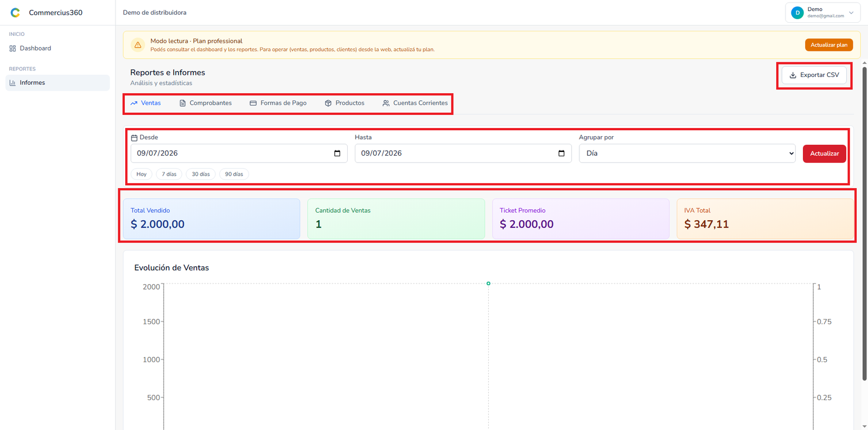Open the Agrupar por dropdown
The width and height of the screenshot is (868, 430).
687,153
